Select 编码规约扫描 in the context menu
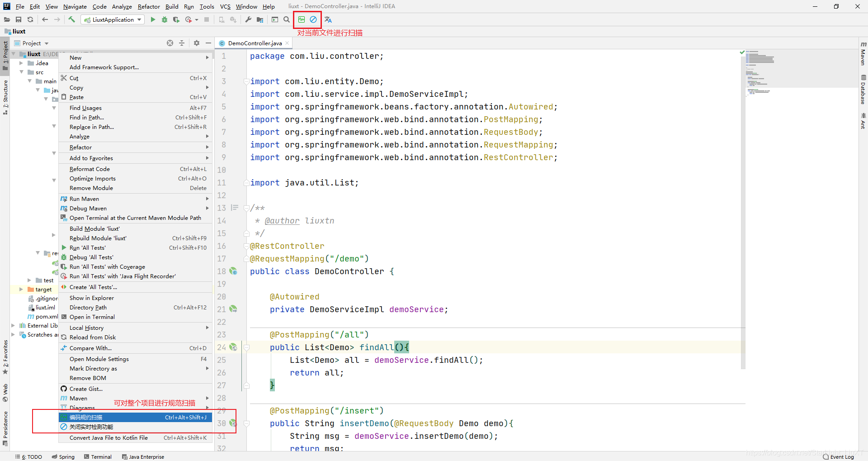 [x=135, y=417]
